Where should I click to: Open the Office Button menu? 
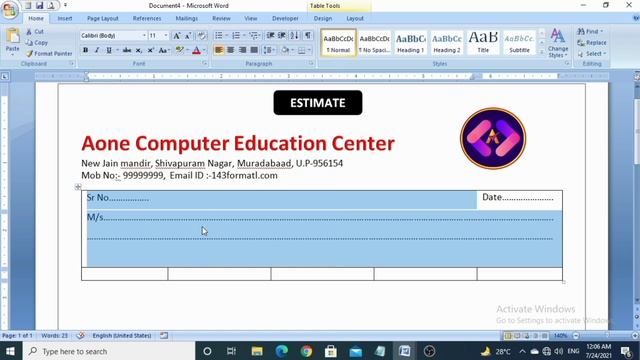pos(9,10)
